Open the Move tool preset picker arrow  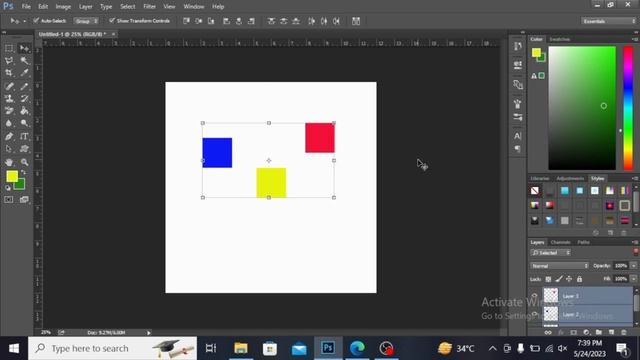24,21
